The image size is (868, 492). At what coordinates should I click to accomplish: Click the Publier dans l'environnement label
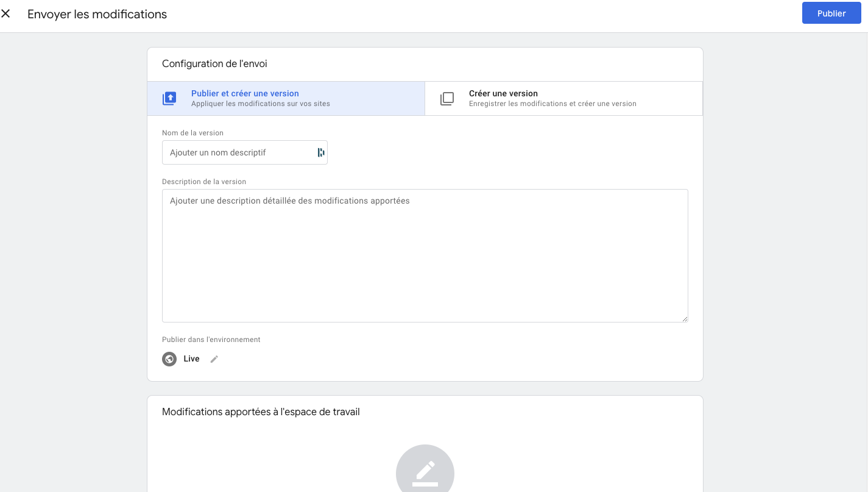pos(211,340)
